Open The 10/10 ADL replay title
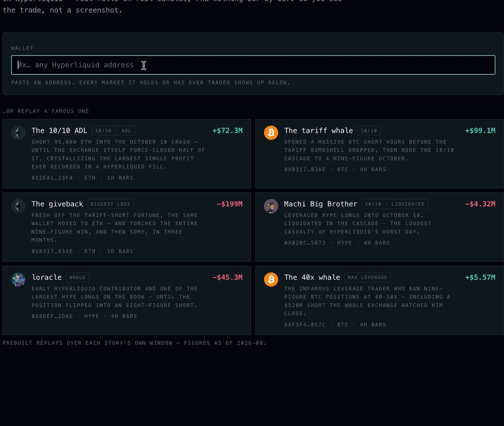Image resolution: width=504 pixels, height=426 pixels. (59, 131)
